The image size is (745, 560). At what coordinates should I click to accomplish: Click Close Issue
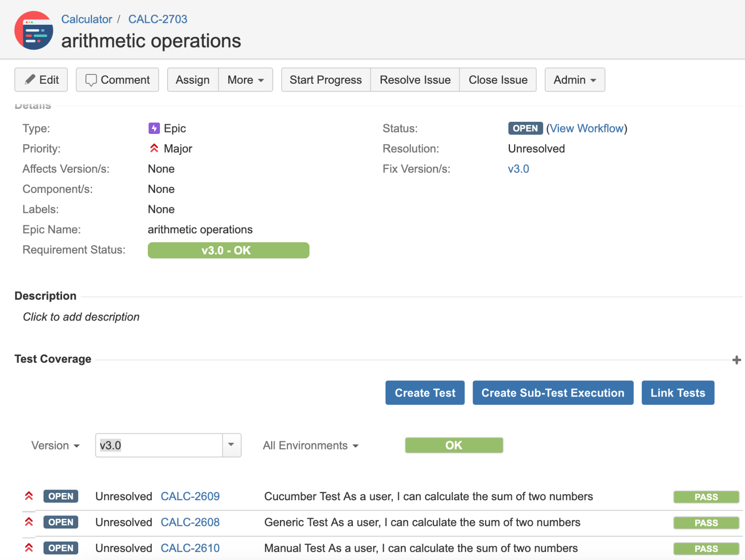tap(498, 80)
